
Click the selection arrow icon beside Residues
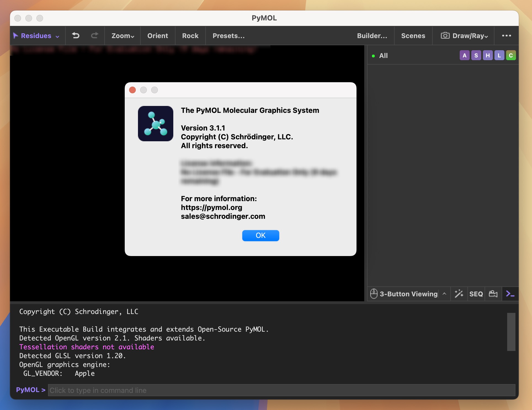tap(16, 36)
